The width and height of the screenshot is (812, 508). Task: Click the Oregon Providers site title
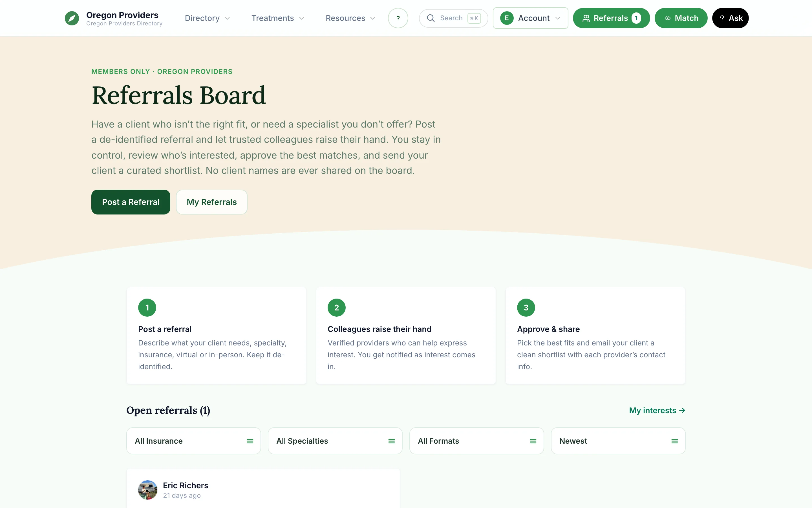tap(122, 15)
